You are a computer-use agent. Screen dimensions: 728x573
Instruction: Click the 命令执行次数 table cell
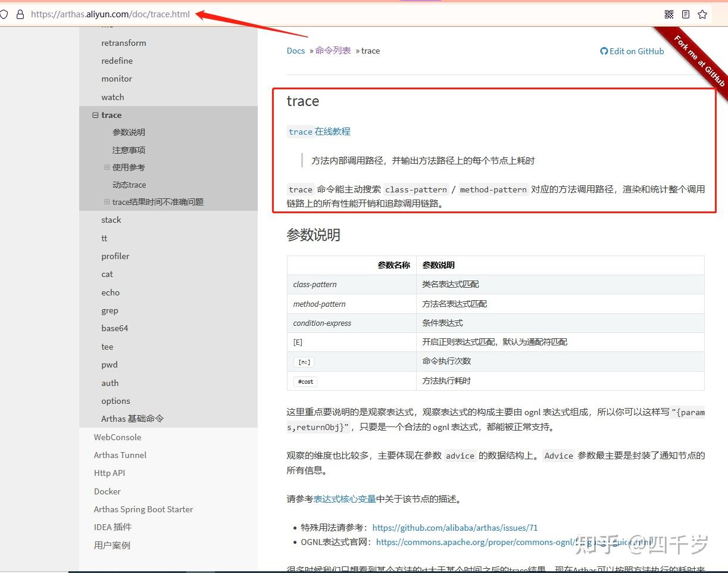pos(560,362)
